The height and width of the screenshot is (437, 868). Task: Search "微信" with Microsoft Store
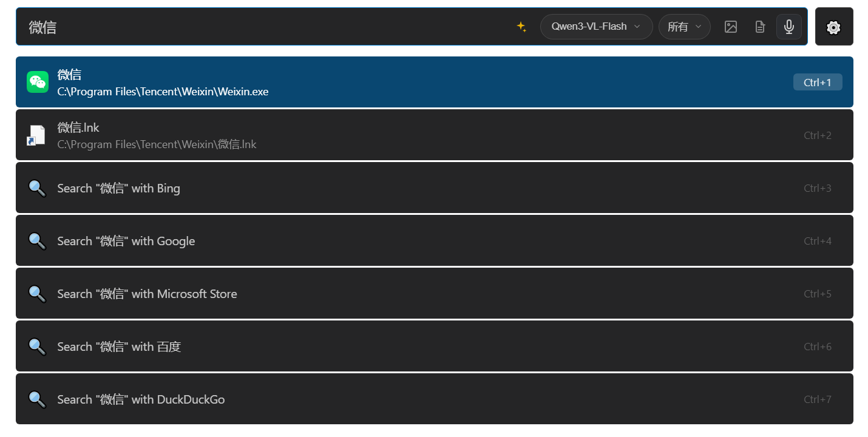pos(435,293)
